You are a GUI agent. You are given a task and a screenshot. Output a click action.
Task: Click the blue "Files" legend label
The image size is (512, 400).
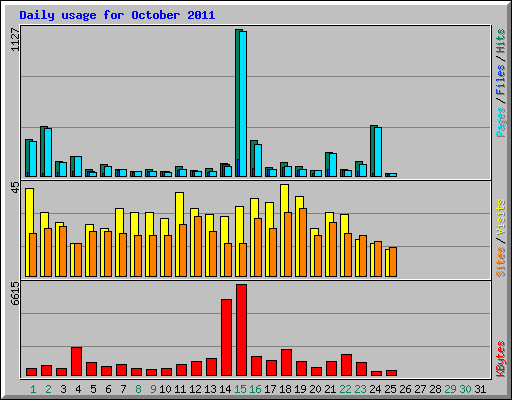501,80
